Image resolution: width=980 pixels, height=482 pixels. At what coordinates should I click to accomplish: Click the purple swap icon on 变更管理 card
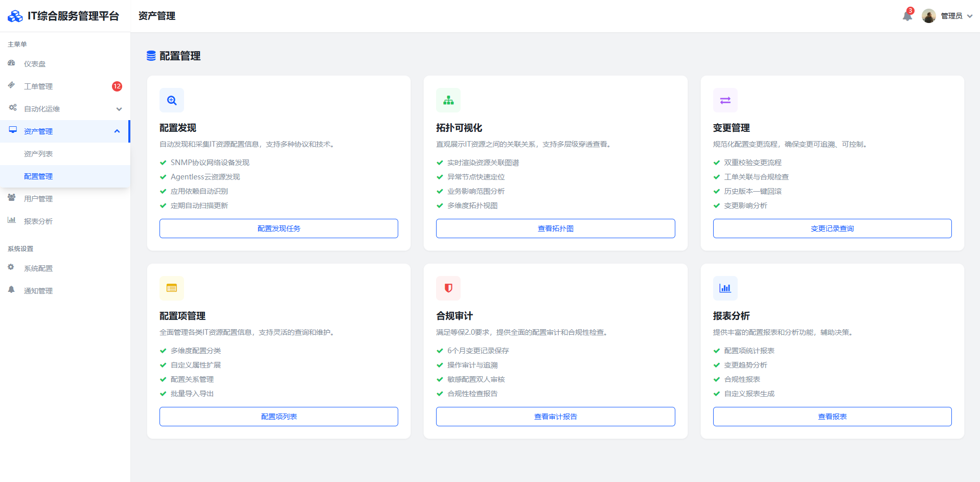pos(725,100)
